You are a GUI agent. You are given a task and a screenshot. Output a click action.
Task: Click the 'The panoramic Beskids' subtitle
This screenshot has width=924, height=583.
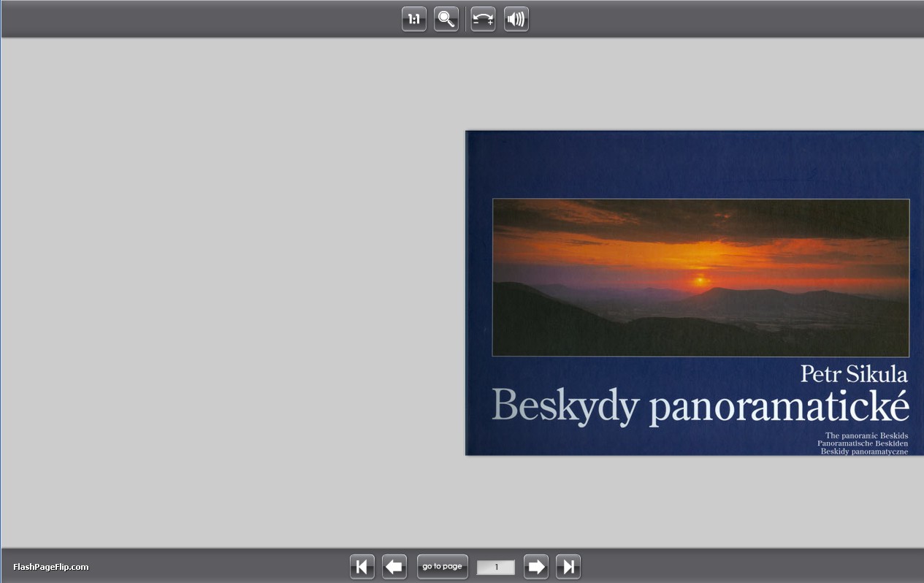(866, 435)
